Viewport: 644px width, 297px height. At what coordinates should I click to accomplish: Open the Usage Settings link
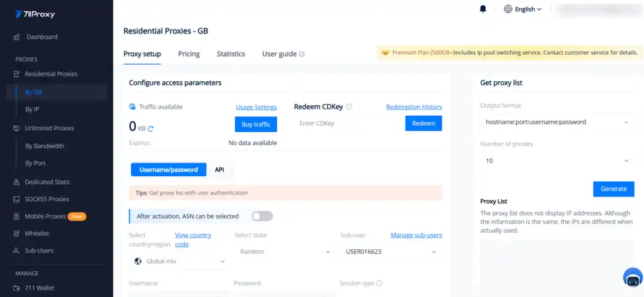click(x=257, y=107)
